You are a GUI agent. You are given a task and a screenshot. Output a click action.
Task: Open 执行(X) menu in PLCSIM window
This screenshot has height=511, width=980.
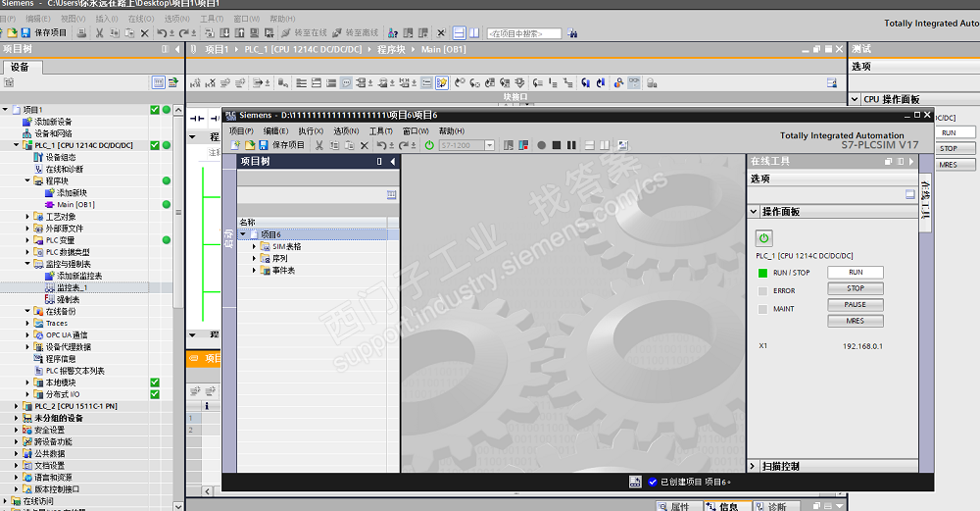pyautogui.click(x=311, y=130)
